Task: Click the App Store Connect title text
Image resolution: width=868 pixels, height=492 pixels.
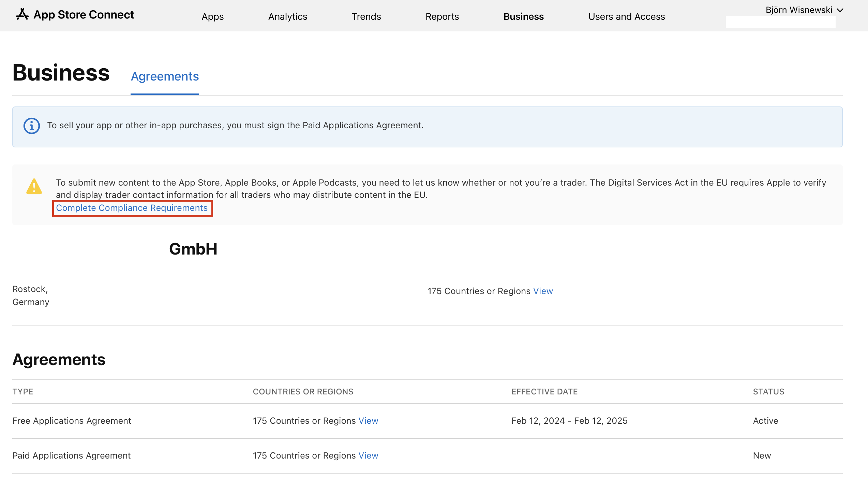Action: pos(84,15)
